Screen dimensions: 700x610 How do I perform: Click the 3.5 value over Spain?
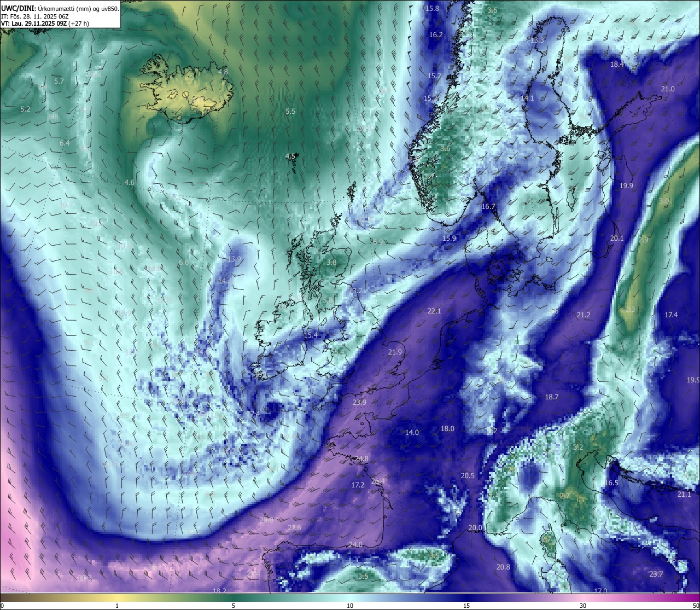pyautogui.click(x=363, y=577)
